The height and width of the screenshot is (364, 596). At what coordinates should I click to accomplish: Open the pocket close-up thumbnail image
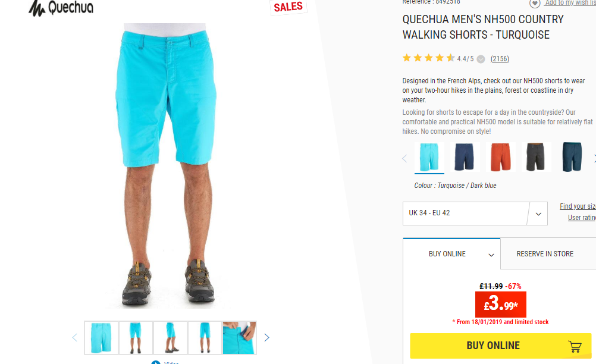pos(239,338)
